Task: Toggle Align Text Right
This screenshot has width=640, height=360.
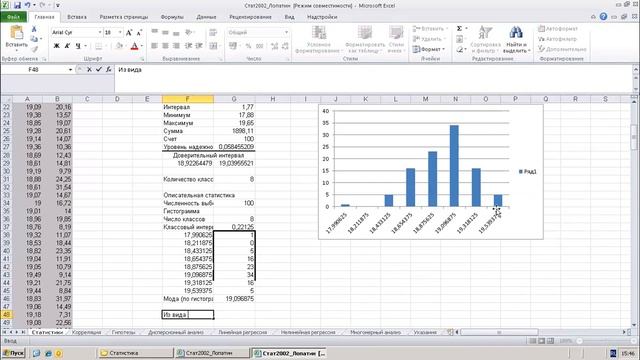Action: pos(176,46)
